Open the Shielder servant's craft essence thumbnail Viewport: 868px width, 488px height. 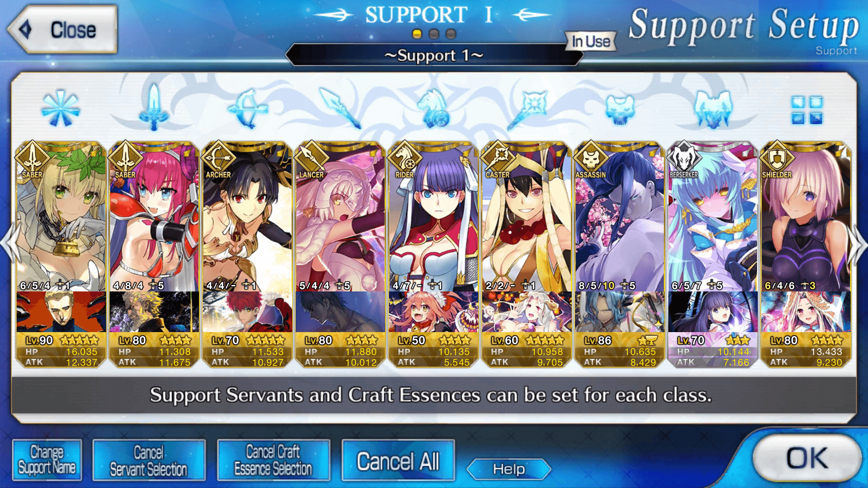click(806, 312)
